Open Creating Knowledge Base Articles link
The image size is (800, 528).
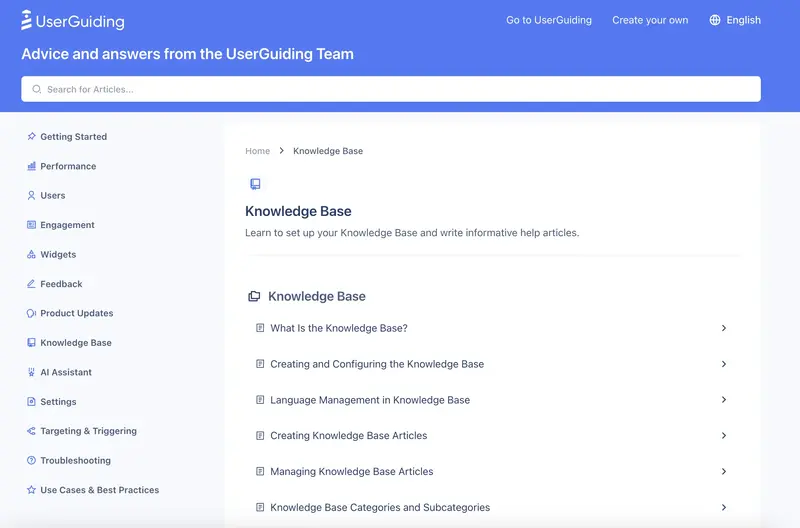348,436
